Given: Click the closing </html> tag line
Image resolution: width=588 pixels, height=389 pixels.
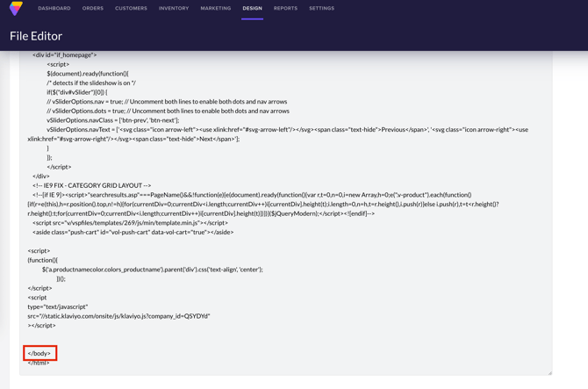Looking at the screenshot, I should click(39, 363).
